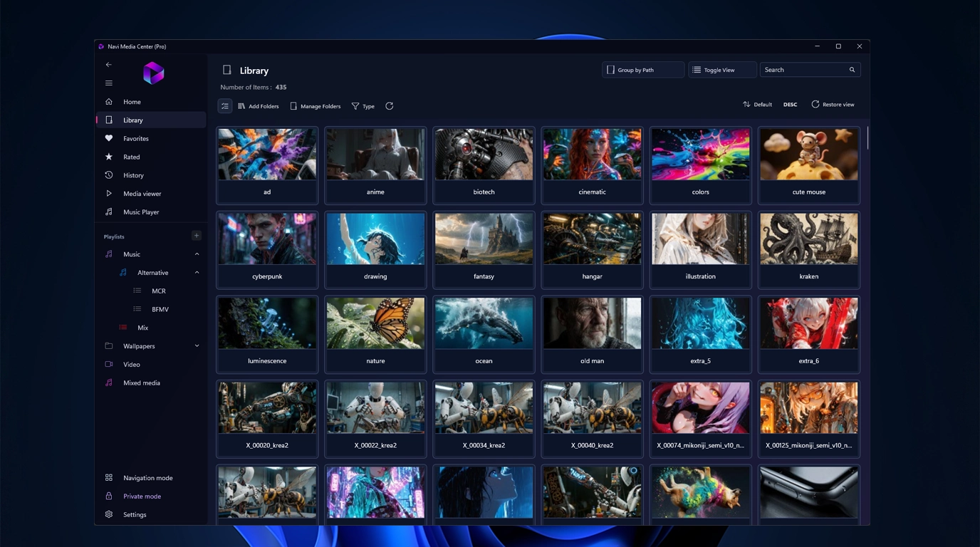980x547 pixels.
Task: Open the fantasy folder
Action: coord(484,250)
